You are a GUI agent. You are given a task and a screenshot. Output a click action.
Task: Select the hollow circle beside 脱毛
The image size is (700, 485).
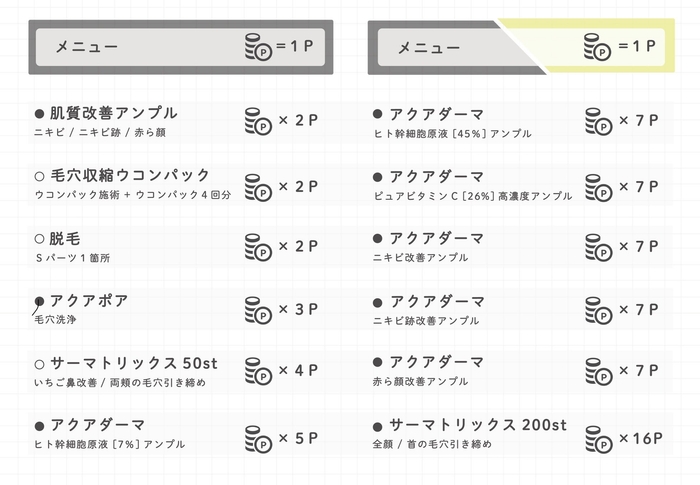click(40, 239)
